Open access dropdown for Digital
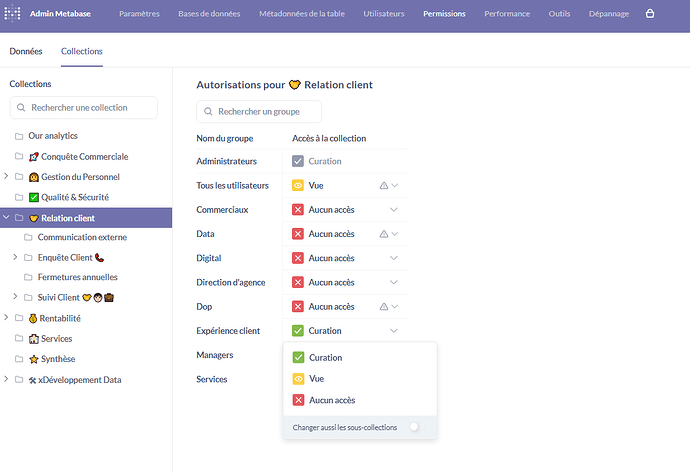 click(394, 258)
